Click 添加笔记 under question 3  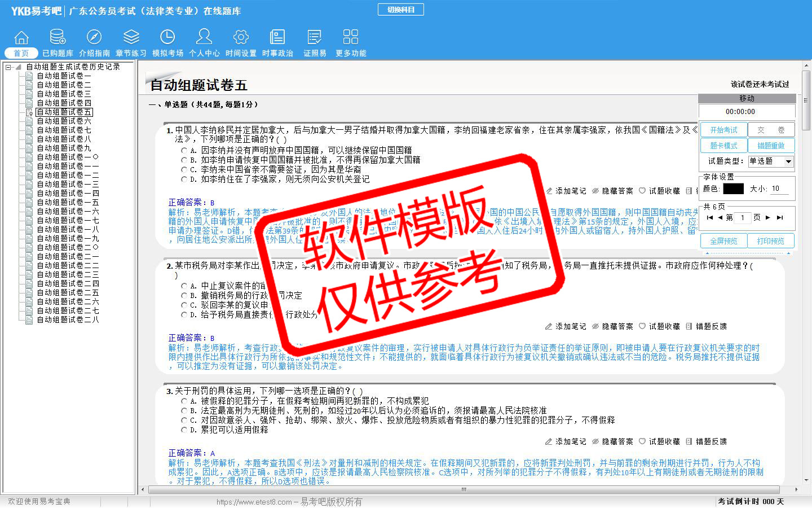tap(566, 441)
